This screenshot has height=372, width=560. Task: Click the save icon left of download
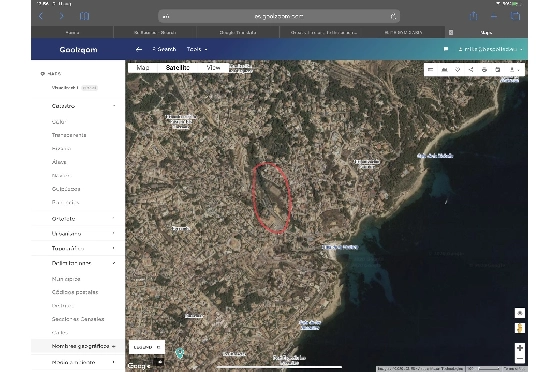[x=498, y=70]
